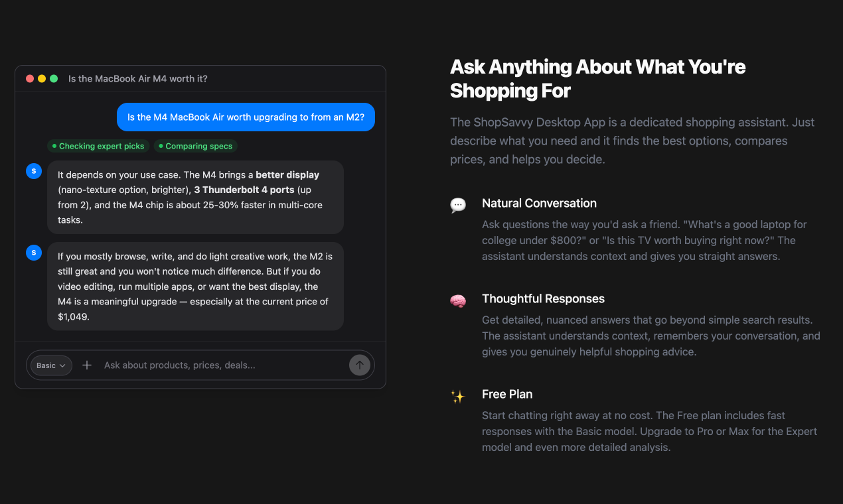
Task: Click the second blue S assistant avatar
Action: [x=34, y=252]
